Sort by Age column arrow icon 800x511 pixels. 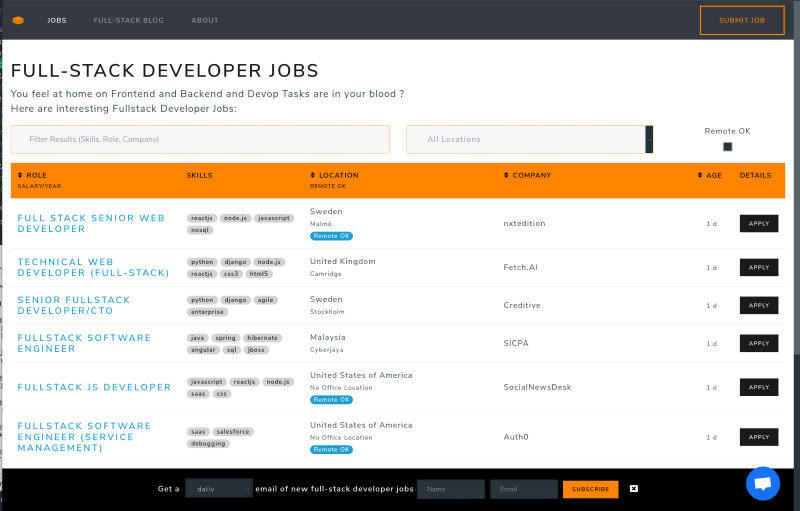click(700, 175)
